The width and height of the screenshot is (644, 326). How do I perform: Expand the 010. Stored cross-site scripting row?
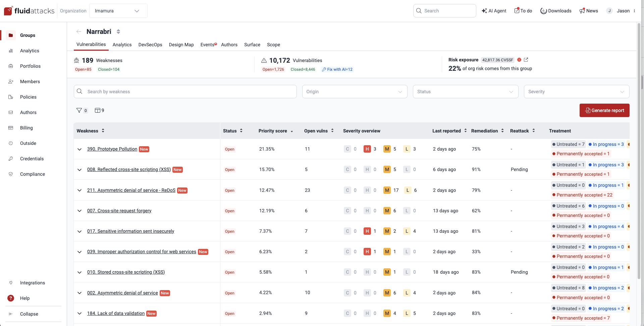(x=79, y=272)
